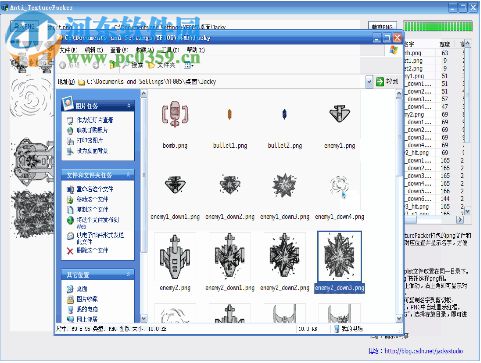The height and width of the screenshot is (363, 481).
Task: Click the green Go (转到) button
Action: tap(387, 81)
